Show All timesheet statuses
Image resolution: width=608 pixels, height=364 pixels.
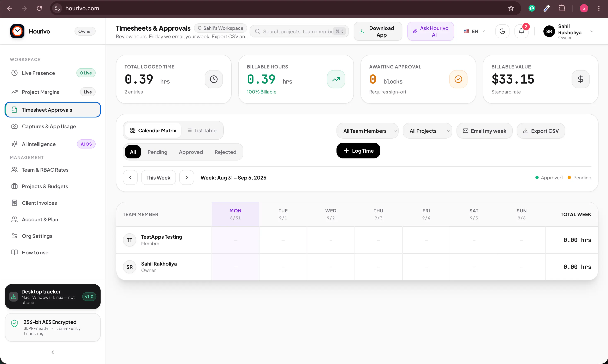pos(133,152)
